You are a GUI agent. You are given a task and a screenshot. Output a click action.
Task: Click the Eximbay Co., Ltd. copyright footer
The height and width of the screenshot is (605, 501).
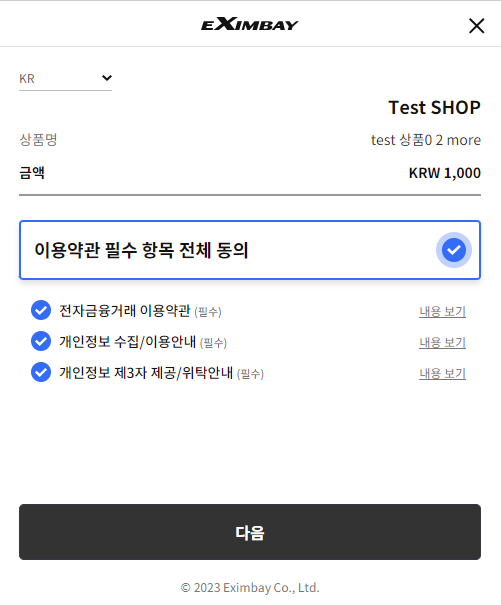250,588
